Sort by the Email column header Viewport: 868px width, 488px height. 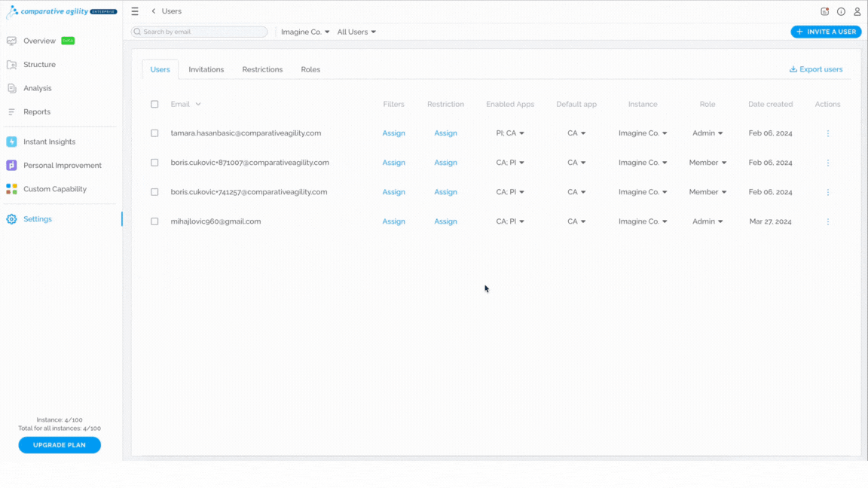point(185,104)
